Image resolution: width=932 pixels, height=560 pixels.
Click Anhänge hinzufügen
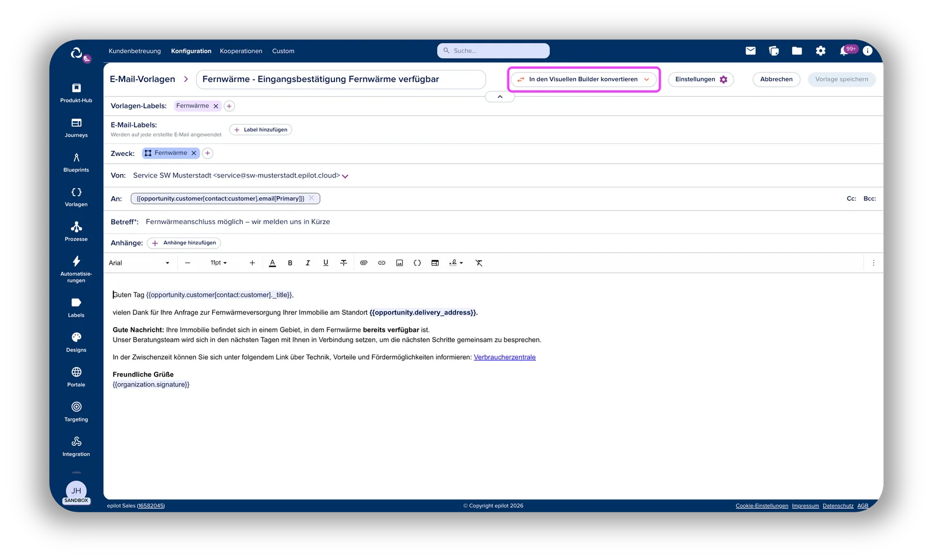[x=184, y=243]
